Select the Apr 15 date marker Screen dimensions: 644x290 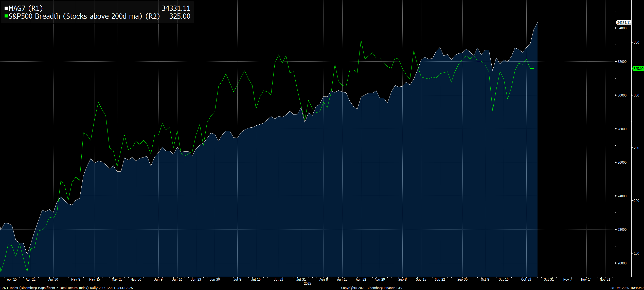click(x=12, y=279)
